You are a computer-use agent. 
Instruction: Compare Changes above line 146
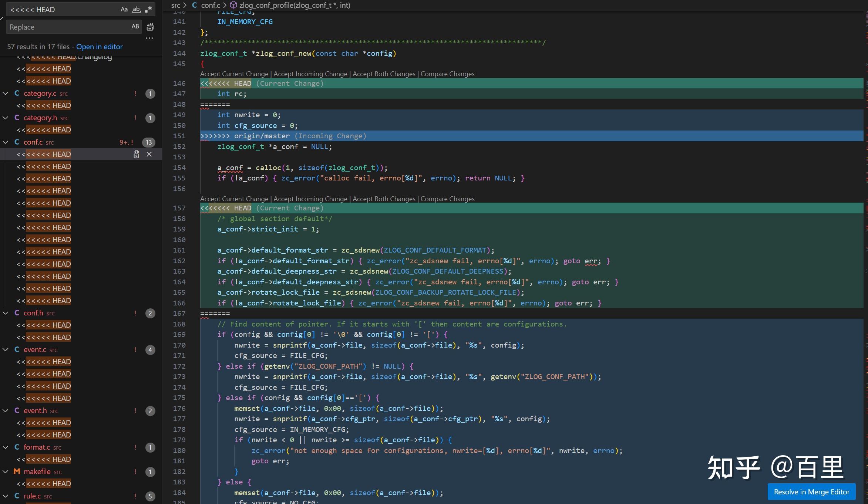[x=447, y=74]
